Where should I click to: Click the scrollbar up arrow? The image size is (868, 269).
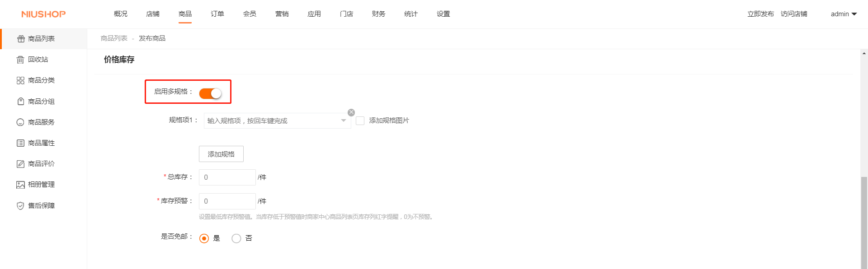click(864, 53)
